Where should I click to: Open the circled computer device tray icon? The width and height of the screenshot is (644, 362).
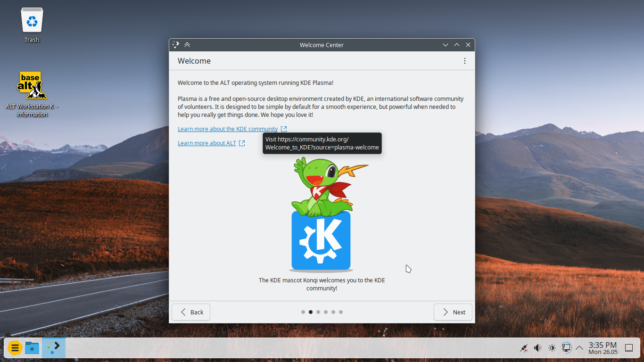click(x=566, y=348)
